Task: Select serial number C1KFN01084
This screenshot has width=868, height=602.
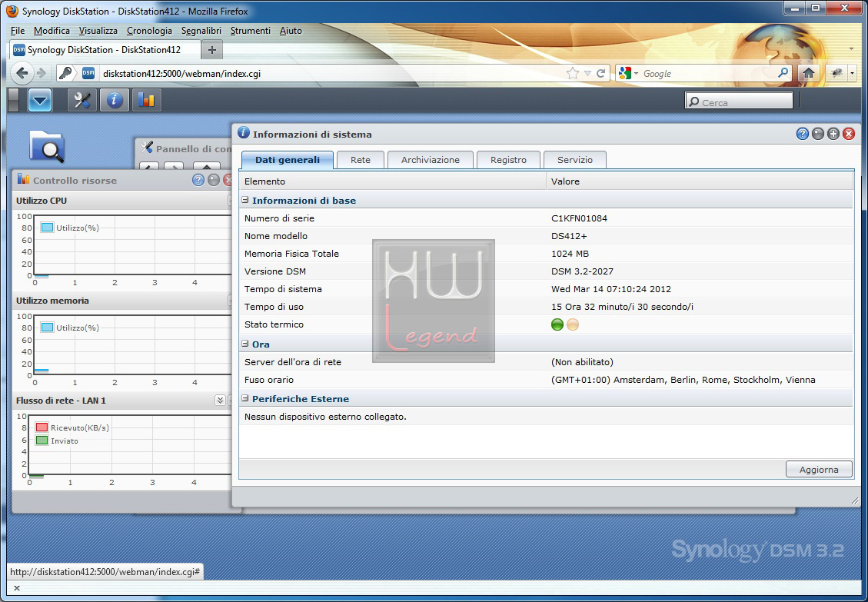Action: 579,218
